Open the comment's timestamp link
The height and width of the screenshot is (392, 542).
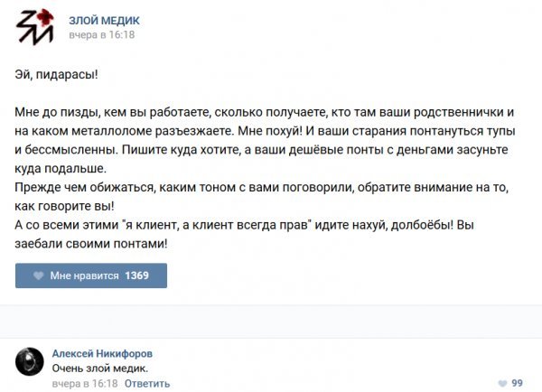click(85, 383)
